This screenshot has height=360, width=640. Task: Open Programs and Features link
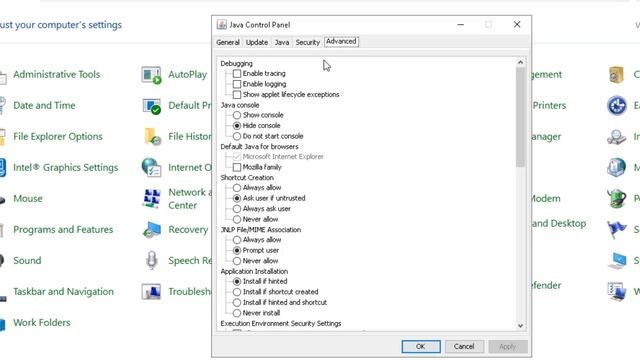click(x=63, y=229)
